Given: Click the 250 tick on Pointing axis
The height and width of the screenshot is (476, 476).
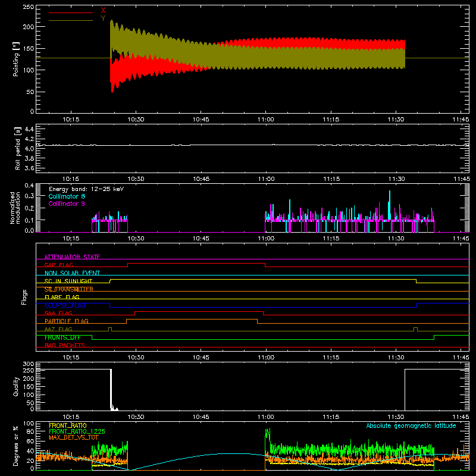Looking at the screenshot, I should (29, 7).
